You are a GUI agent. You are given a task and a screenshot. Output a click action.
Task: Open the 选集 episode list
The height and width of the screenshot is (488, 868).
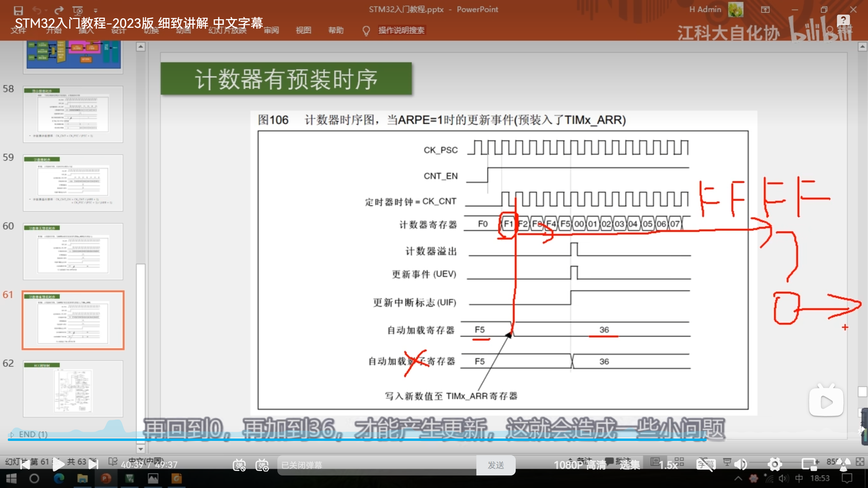pyautogui.click(x=630, y=465)
